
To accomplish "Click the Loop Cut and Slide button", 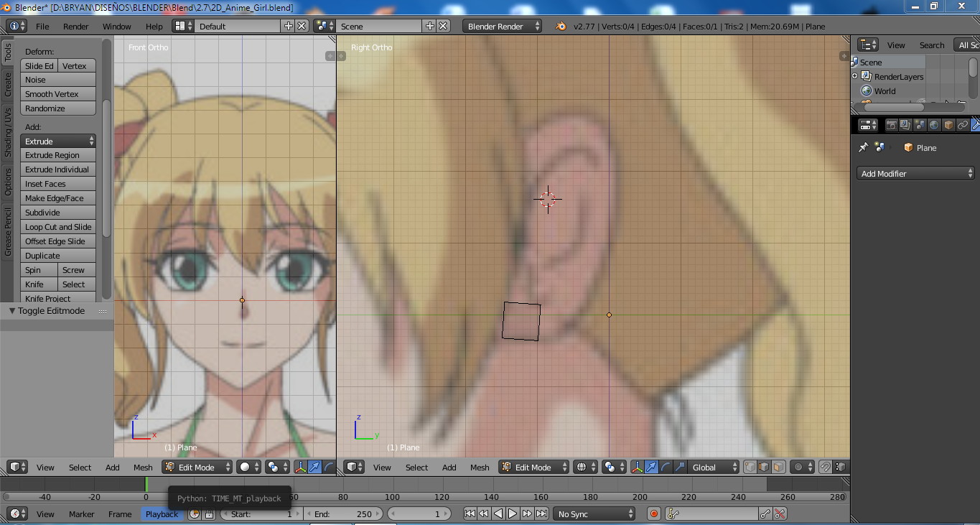I will tap(58, 227).
